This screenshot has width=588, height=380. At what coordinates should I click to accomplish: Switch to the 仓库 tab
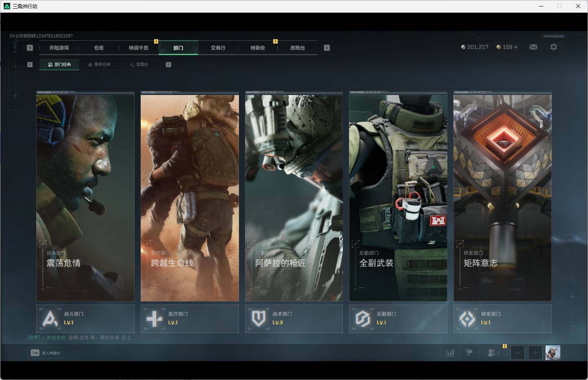[99, 48]
